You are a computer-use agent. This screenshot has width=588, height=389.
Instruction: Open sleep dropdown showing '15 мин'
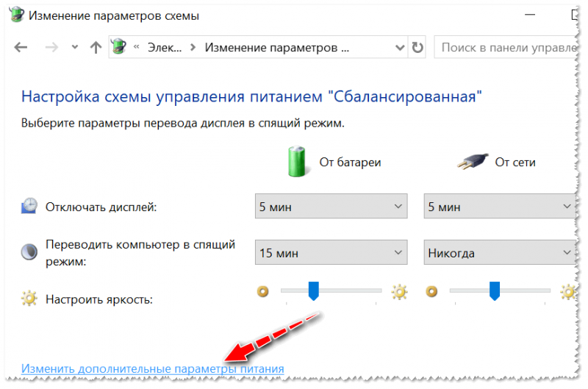click(x=331, y=252)
